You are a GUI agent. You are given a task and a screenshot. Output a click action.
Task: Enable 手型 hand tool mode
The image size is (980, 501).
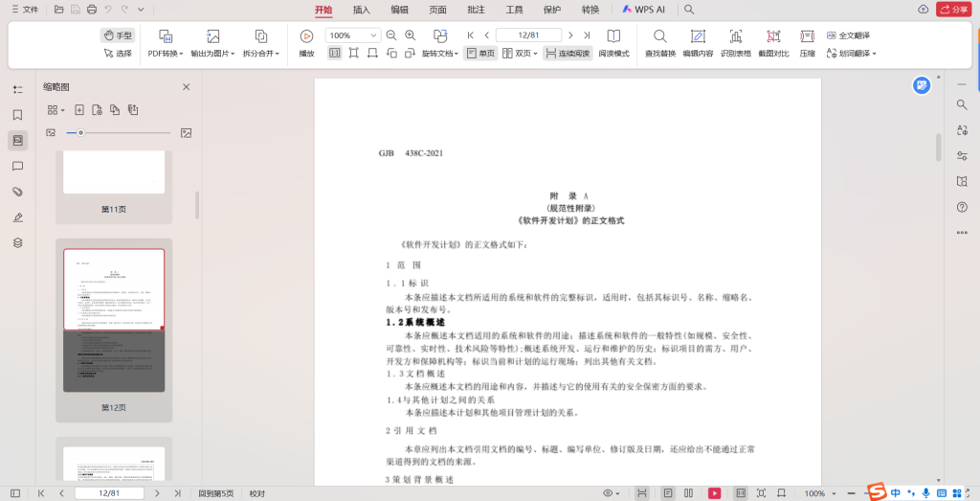point(118,34)
